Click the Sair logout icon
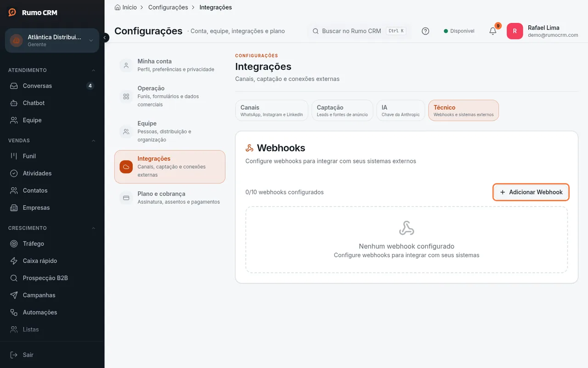The width and height of the screenshot is (588, 368). (x=14, y=355)
